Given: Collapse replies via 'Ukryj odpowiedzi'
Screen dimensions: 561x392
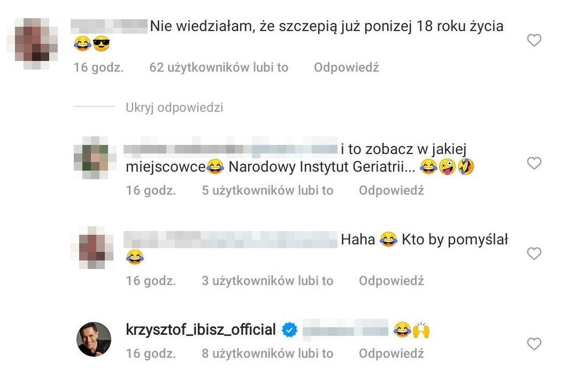Looking at the screenshot, I should (174, 107).
